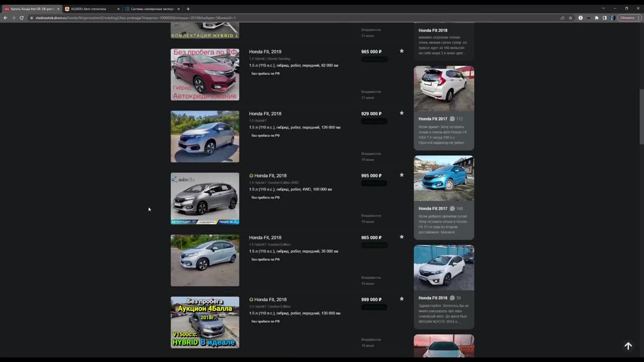Image resolution: width=644 pixels, height=362 pixels.
Task: Click the price 929 000 ₽
Action: pyautogui.click(x=371, y=114)
